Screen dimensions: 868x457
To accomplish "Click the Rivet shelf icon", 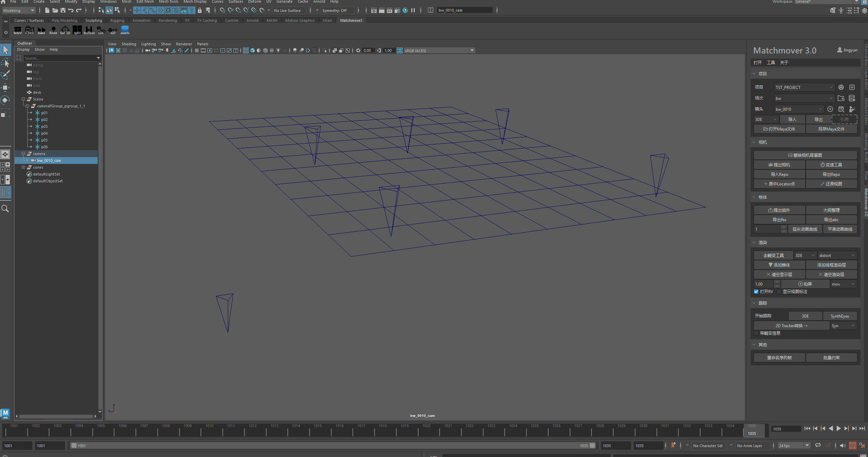I will [53, 30].
